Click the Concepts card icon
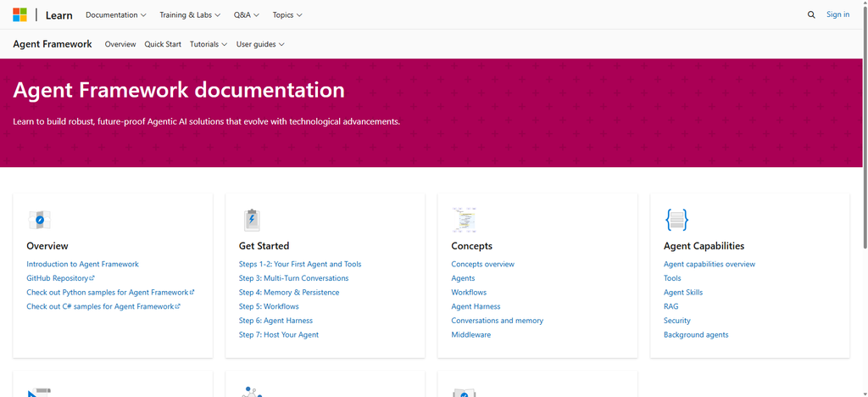 pyautogui.click(x=464, y=220)
